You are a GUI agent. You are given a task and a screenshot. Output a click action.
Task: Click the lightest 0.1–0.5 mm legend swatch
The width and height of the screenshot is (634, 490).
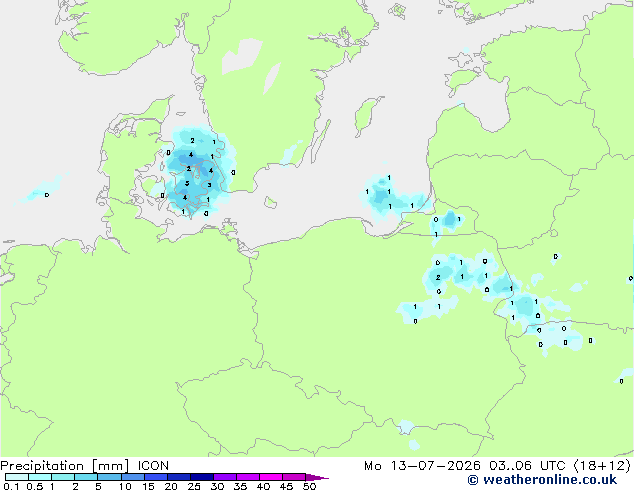[x=17, y=477]
